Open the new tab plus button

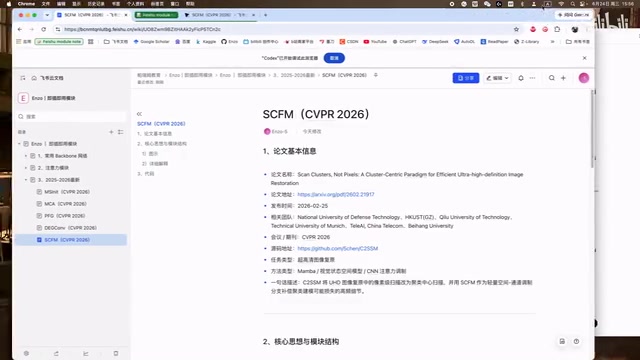pyautogui.click(x=266, y=15)
